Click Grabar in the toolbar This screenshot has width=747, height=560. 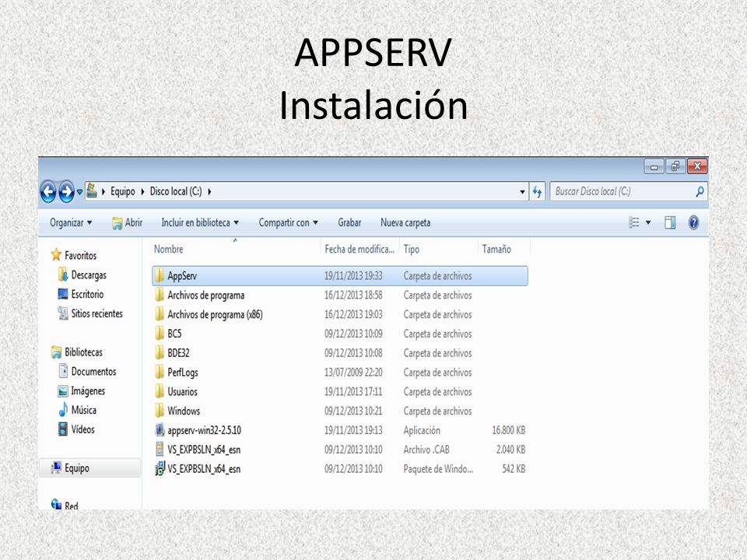349,222
